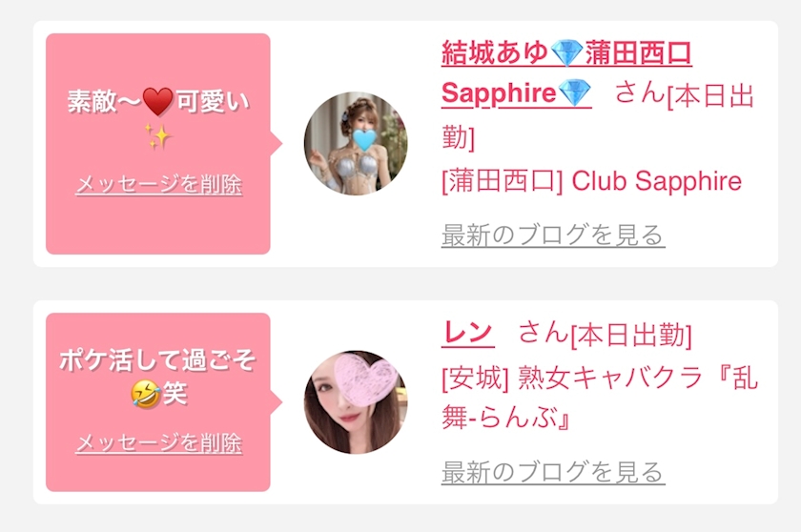
Task: View レン's latest blog via 最新のブログを見る
Action: [553, 472]
